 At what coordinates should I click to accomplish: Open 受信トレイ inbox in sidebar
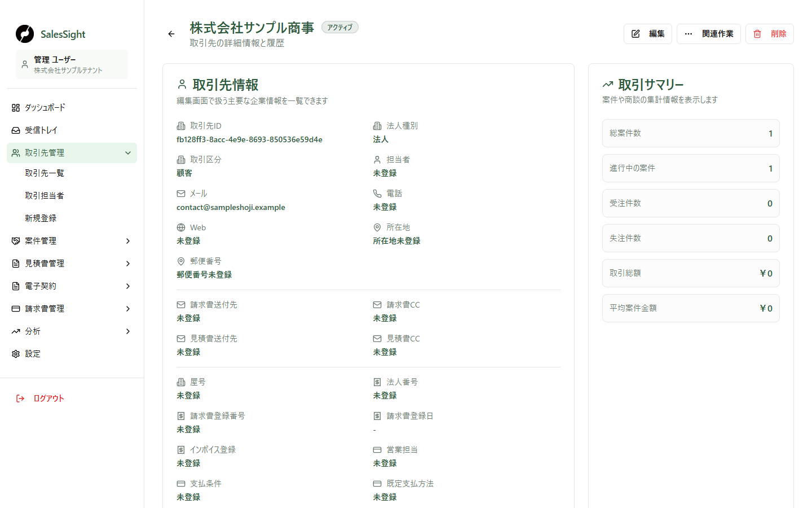(72, 130)
